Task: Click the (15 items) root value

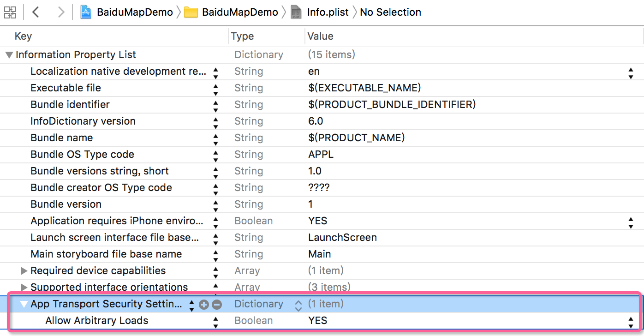Action: pyautogui.click(x=332, y=55)
